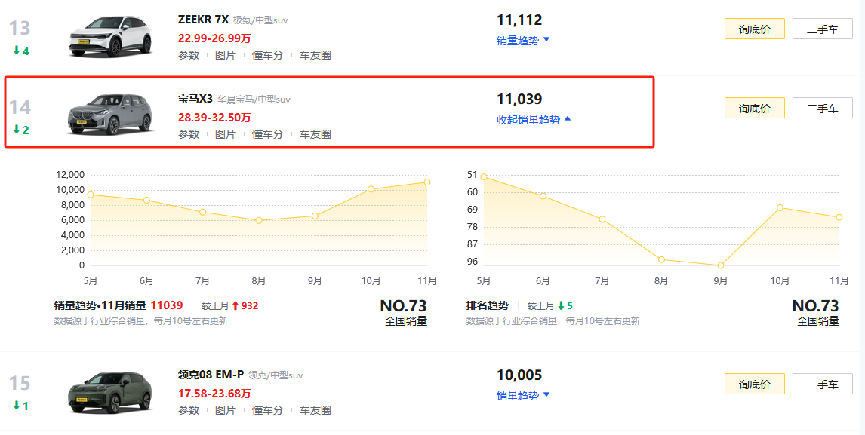Click the sales figure 11,112
This screenshot has width=865, height=435.
519,20
